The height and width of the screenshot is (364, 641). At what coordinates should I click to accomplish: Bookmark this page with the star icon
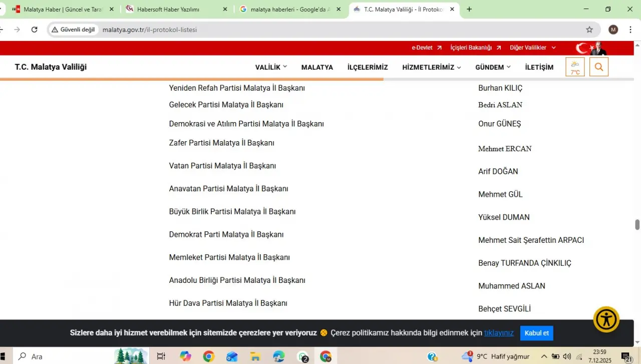(x=589, y=30)
